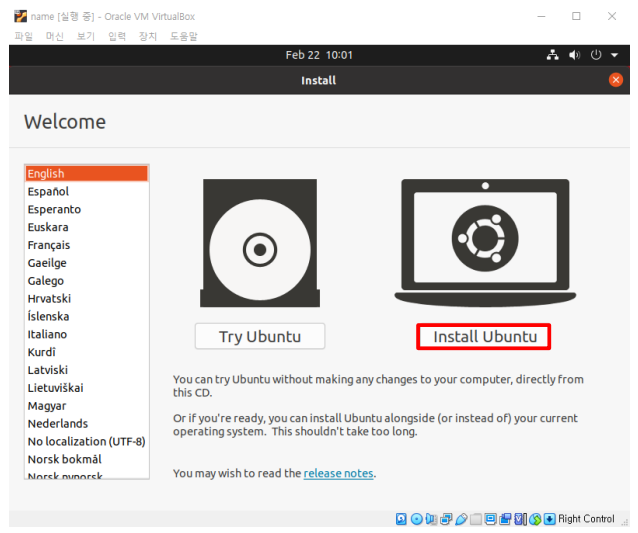Open the 장치 menu
The height and width of the screenshot is (533, 638).
[148, 36]
